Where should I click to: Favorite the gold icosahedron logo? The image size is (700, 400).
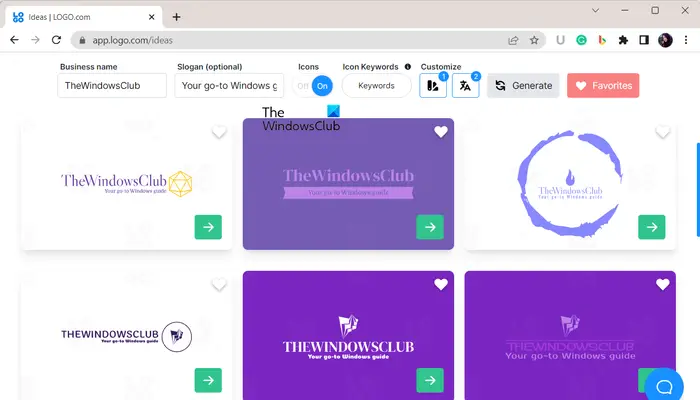[x=219, y=132]
